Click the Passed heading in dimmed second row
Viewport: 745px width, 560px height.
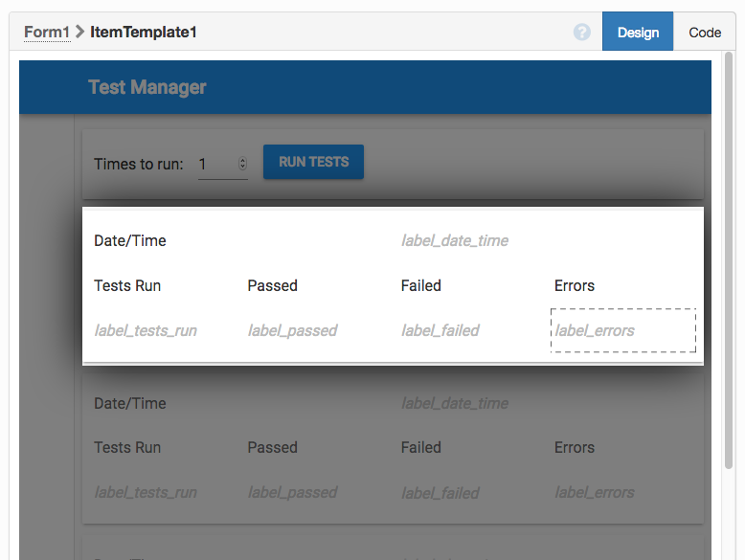272,447
